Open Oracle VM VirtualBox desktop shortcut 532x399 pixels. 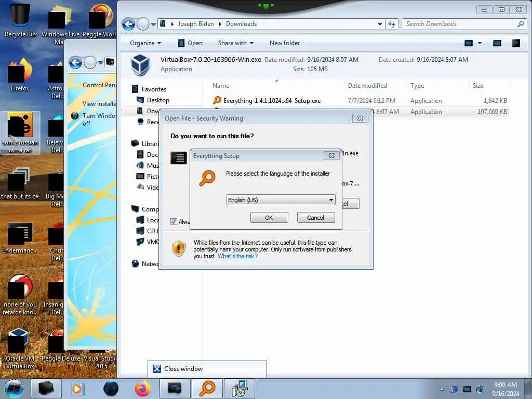pos(20,350)
